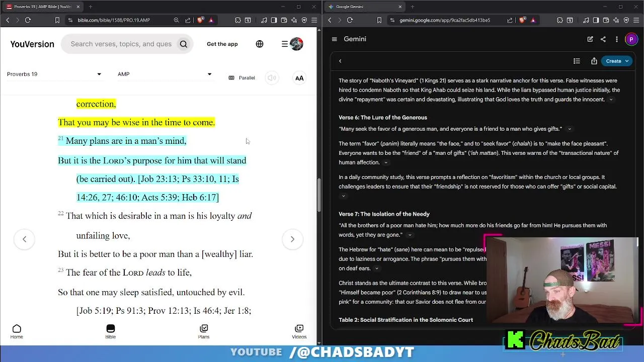Image resolution: width=644 pixels, height=362 pixels.
Task: Click the export share icon next to Create
Action: pos(594,61)
